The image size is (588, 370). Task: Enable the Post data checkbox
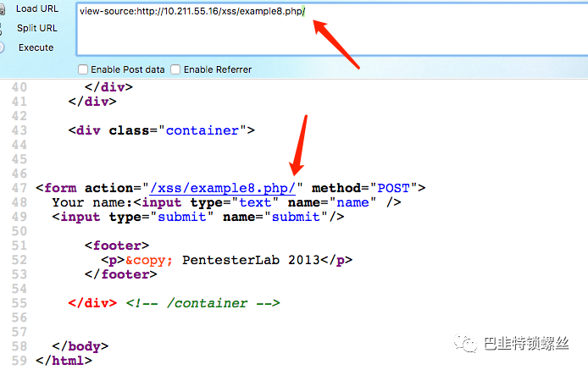tap(83, 69)
